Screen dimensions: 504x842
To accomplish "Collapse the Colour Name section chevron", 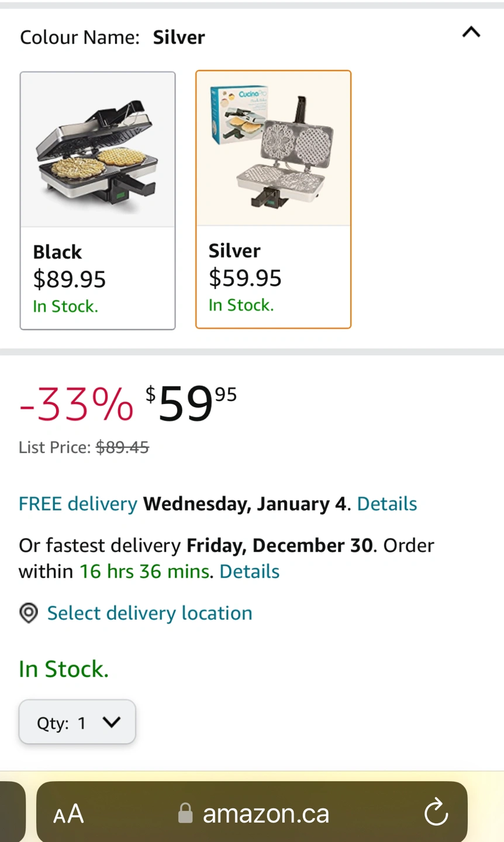I will [471, 32].
